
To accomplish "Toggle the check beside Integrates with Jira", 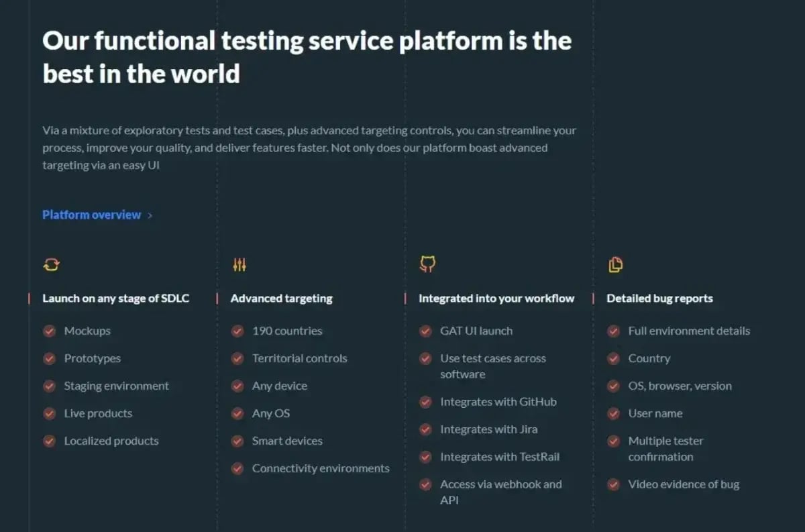I will coord(425,429).
